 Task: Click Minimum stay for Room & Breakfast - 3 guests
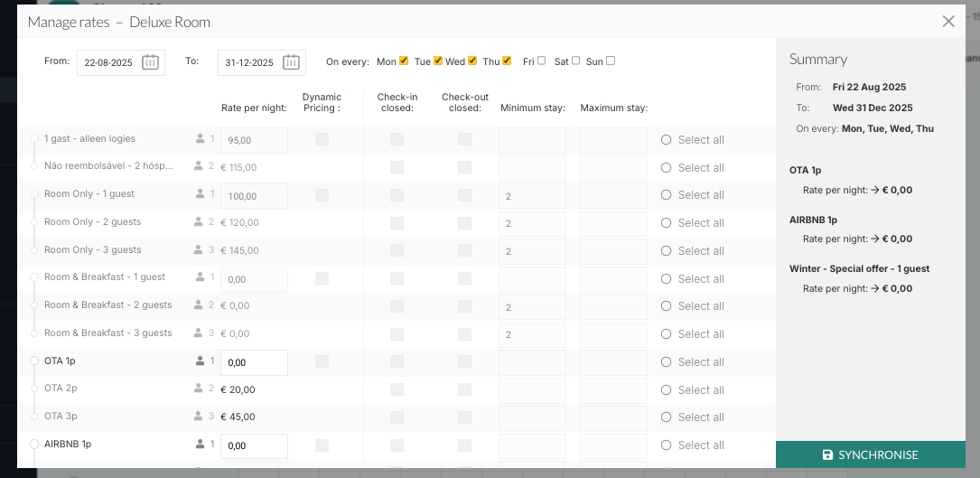[x=533, y=335]
